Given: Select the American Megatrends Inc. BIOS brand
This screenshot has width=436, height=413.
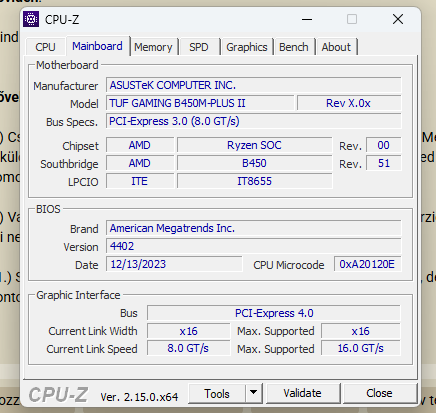Looking at the screenshot, I should (254, 228).
